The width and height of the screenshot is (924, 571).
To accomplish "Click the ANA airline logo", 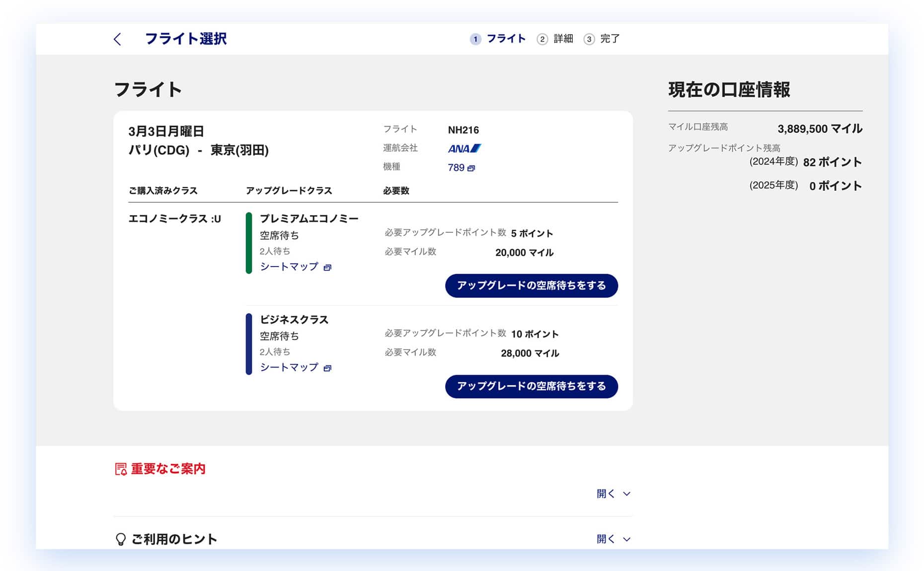I will (464, 148).
